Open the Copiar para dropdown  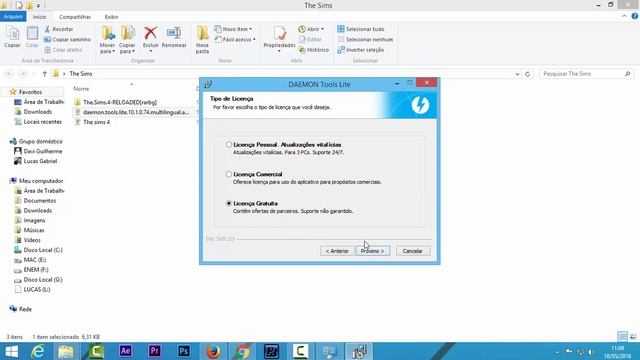(127, 40)
